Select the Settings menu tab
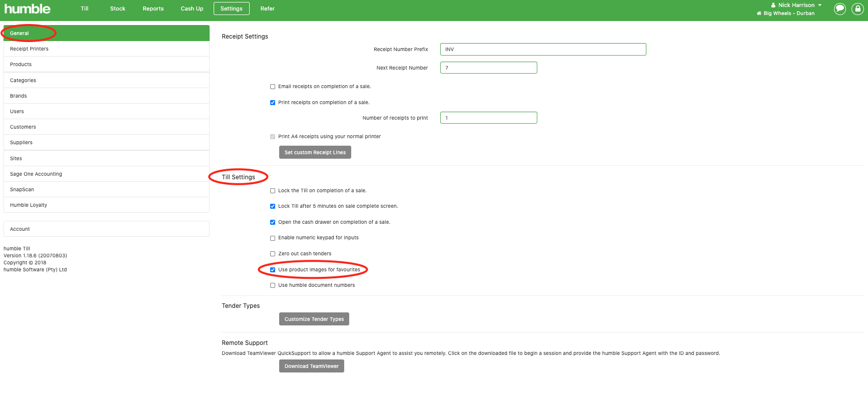The width and height of the screenshot is (868, 393). (x=231, y=9)
